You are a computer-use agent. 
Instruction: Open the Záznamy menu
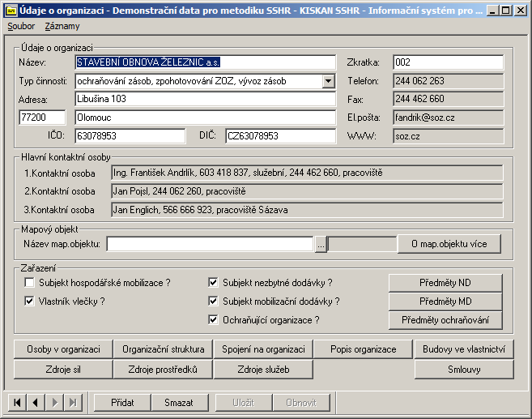pyautogui.click(x=62, y=26)
